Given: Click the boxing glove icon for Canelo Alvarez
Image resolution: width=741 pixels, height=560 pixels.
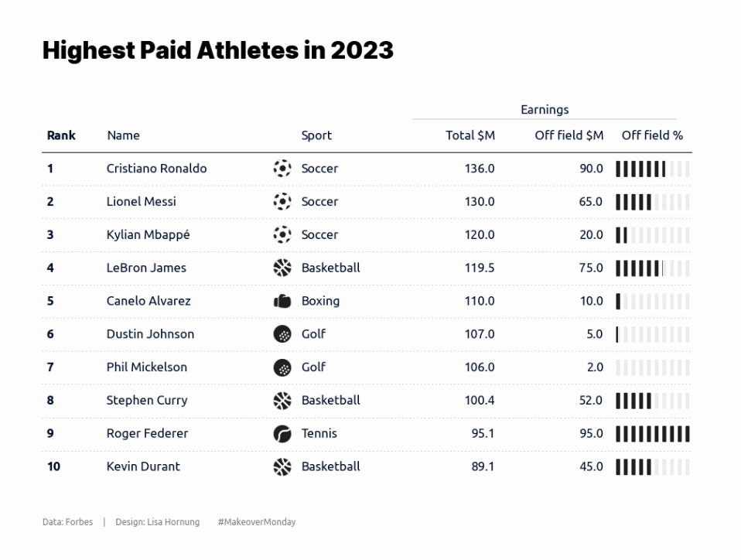Looking at the screenshot, I should [x=282, y=301].
